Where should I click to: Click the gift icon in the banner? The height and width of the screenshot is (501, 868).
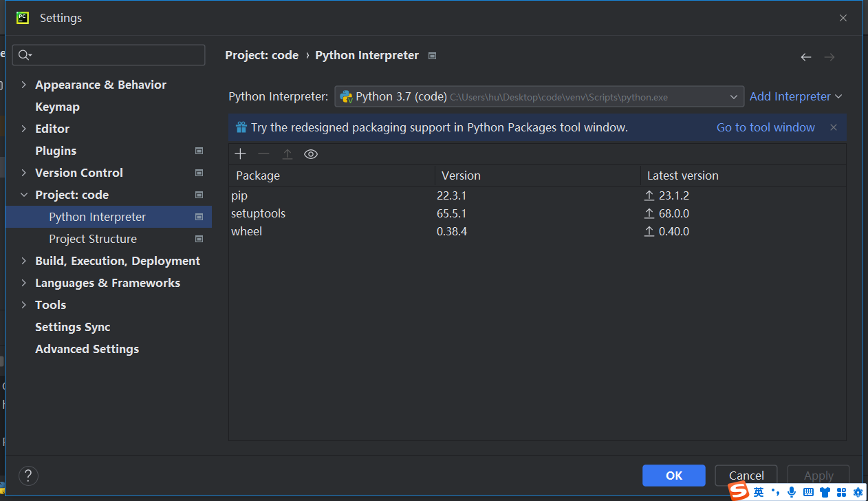pos(241,127)
